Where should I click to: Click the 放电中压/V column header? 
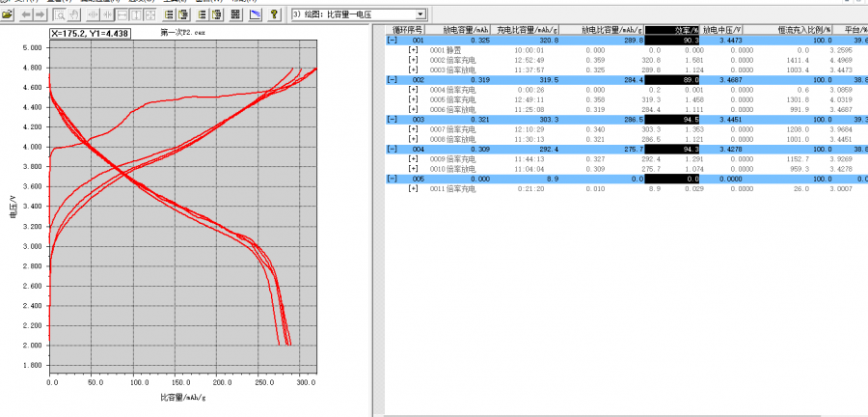pyautogui.click(x=722, y=31)
